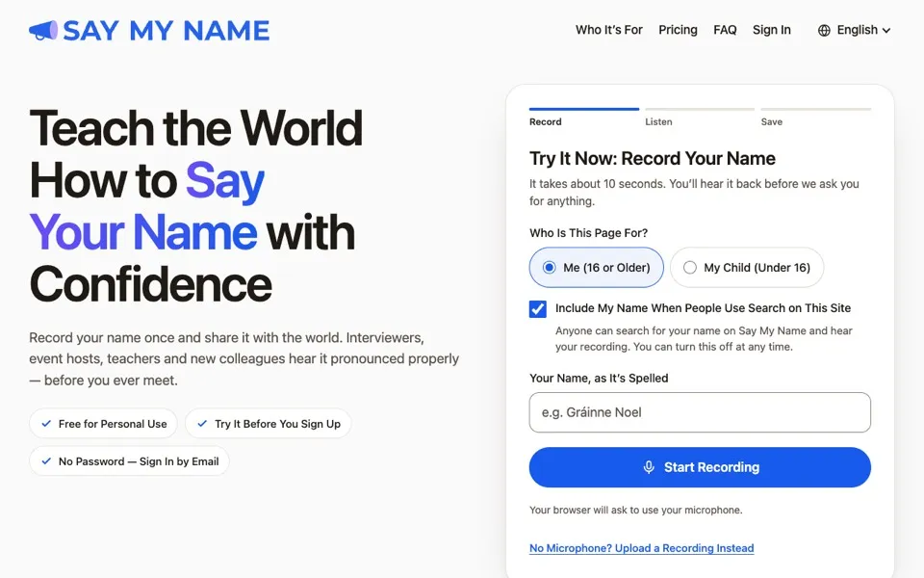Focus the Your Name input field
Image resolution: width=924 pixels, height=578 pixels.
pos(700,412)
